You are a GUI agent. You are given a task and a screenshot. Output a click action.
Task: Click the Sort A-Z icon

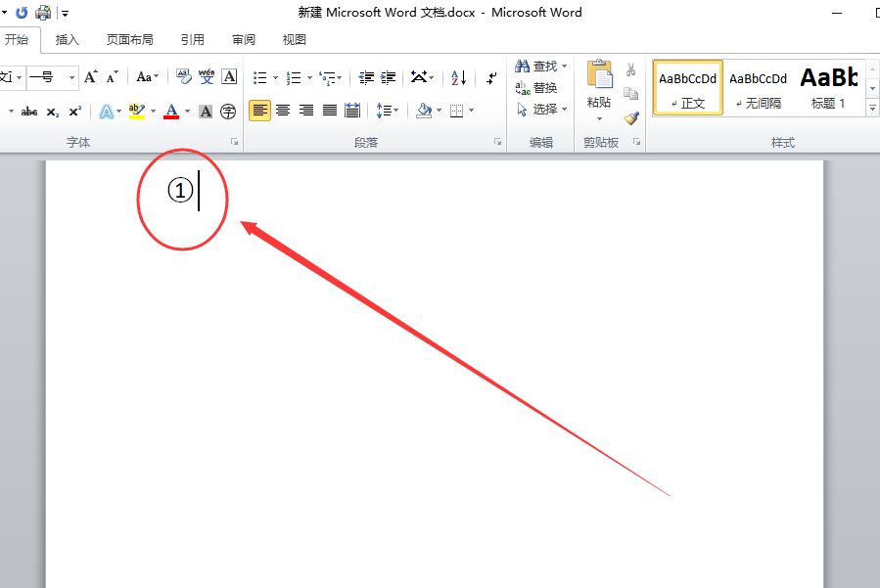tap(458, 77)
